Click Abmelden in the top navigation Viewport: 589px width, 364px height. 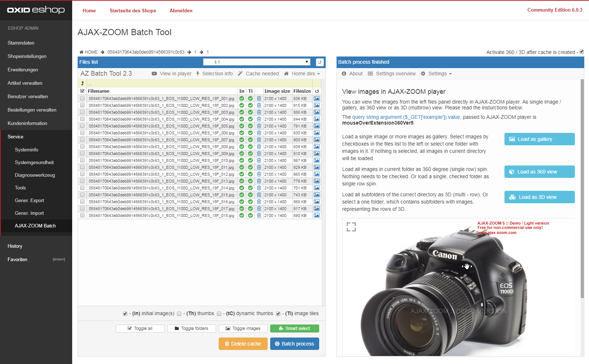181,11
